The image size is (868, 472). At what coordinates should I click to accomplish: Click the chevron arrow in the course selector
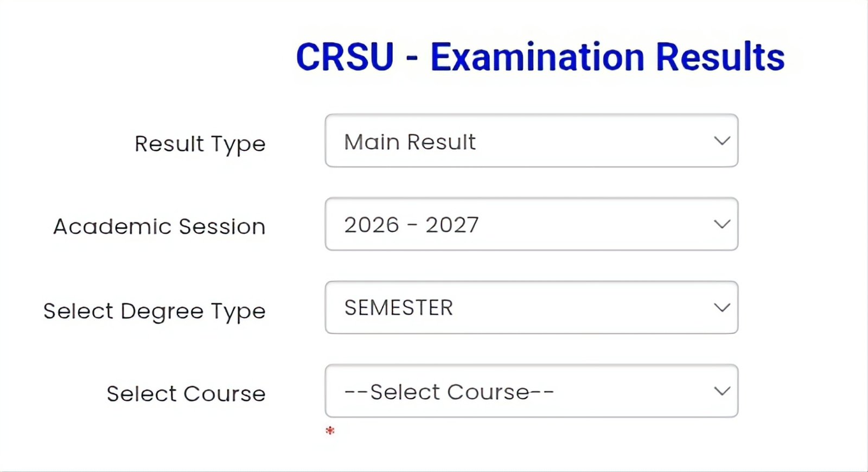(722, 391)
